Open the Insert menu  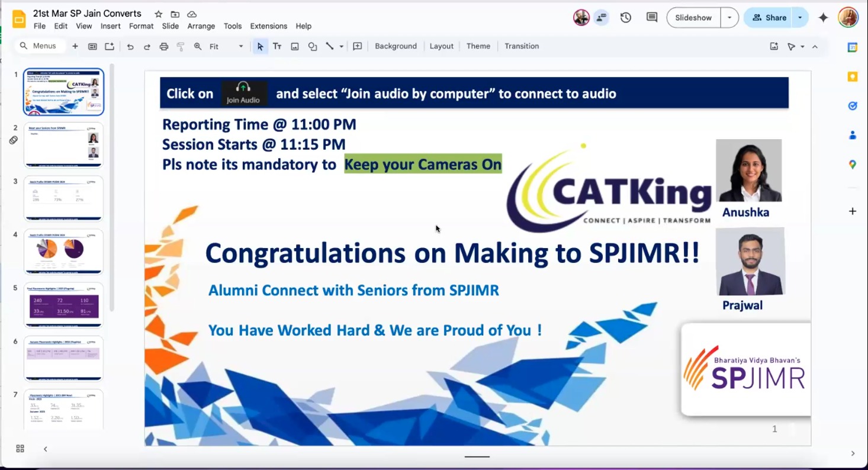110,26
